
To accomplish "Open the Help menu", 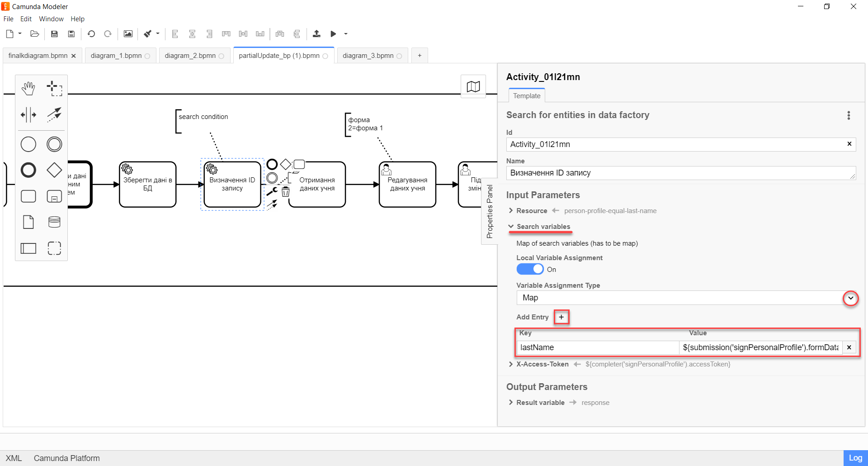I will [x=78, y=19].
